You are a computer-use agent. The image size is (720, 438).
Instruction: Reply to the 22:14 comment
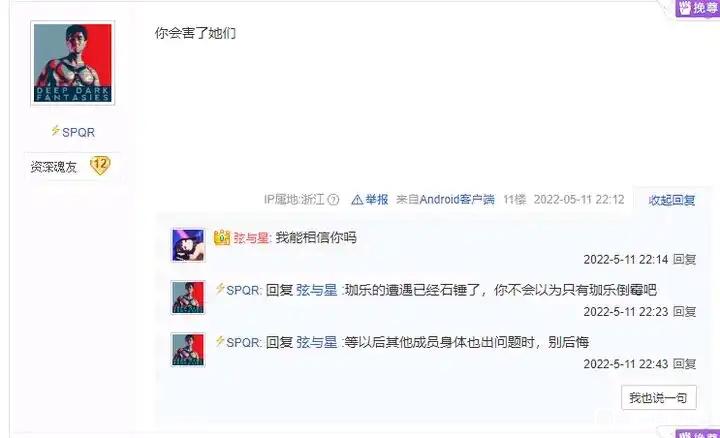(x=684, y=259)
